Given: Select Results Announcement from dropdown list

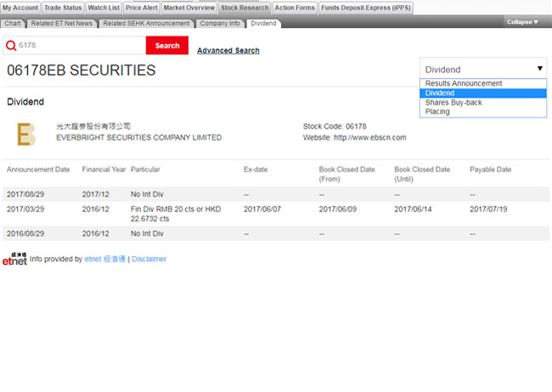Looking at the screenshot, I should pyautogui.click(x=483, y=83).
